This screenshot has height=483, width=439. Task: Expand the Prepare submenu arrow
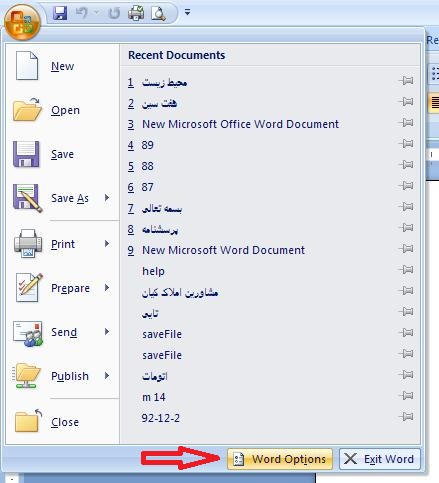click(x=107, y=288)
